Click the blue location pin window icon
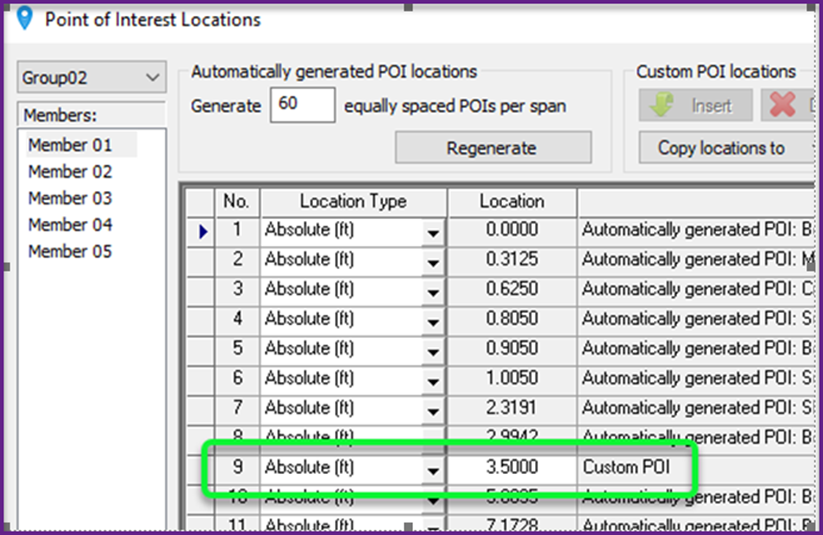 tap(25, 19)
